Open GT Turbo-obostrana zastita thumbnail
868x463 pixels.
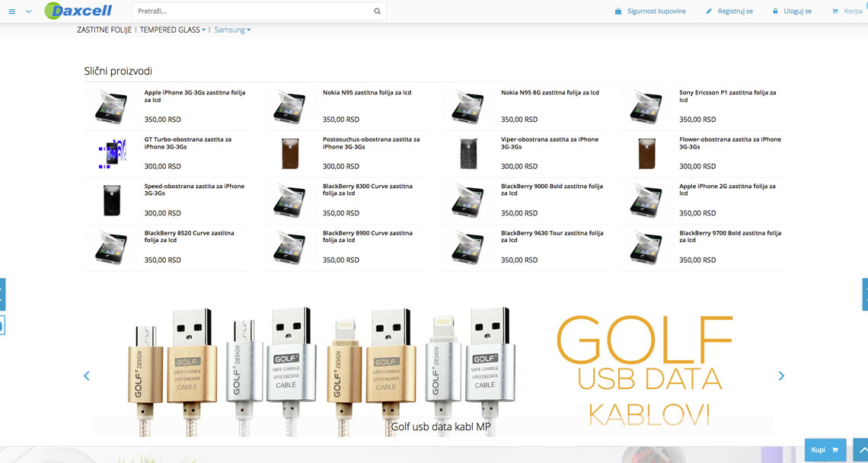coord(112,153)
